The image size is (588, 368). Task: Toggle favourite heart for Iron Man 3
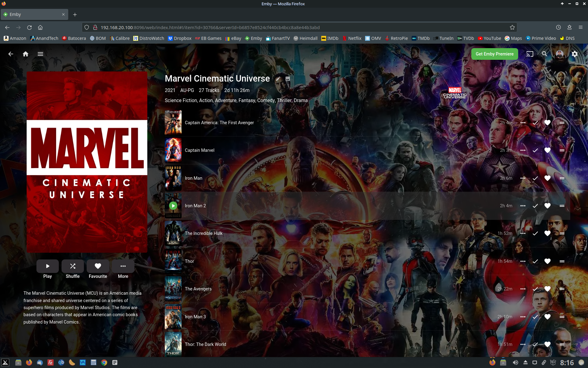(548, 317)
